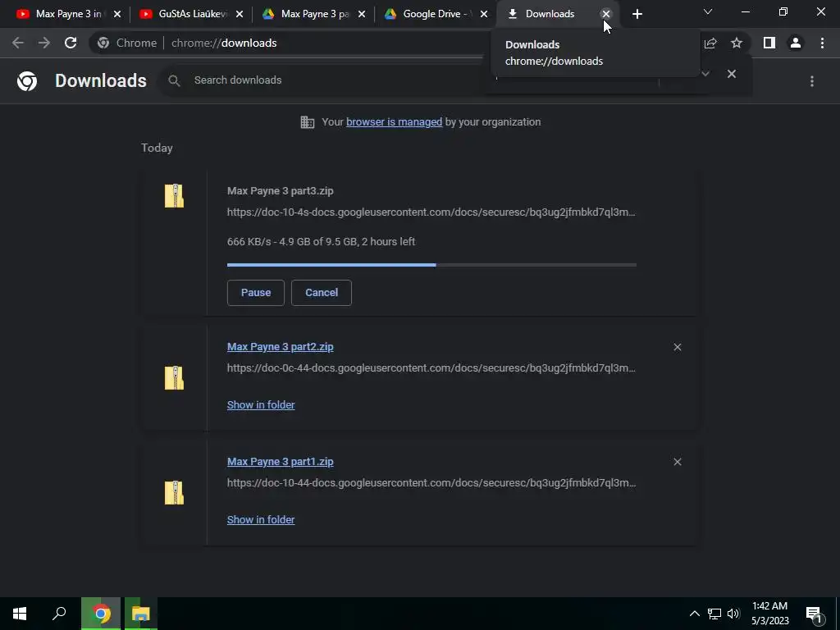Screen dimensions: 840x630
Task: Open File Explorer from the taskbar
Action: click(141, 614)
